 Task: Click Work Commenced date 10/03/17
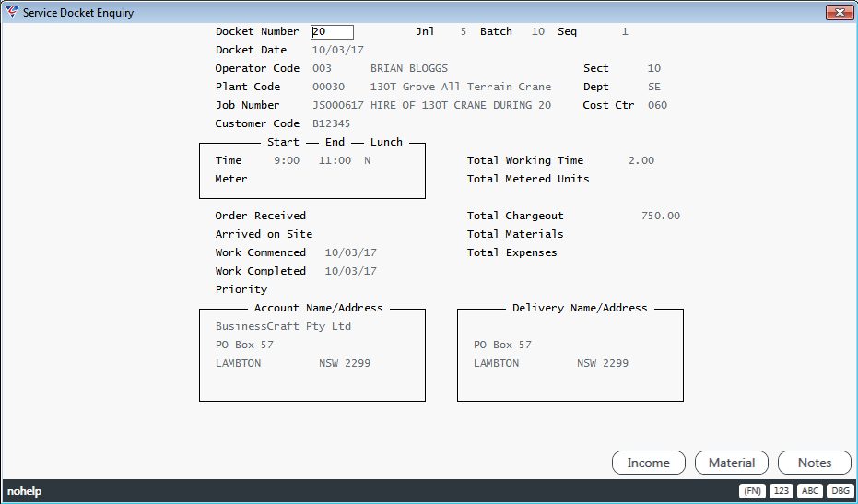pos(351,252)
